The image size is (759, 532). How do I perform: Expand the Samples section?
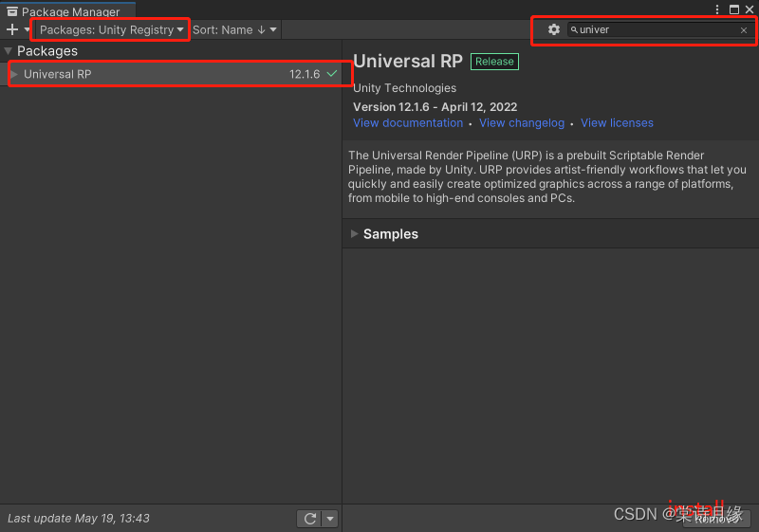[x=354, y=233]
